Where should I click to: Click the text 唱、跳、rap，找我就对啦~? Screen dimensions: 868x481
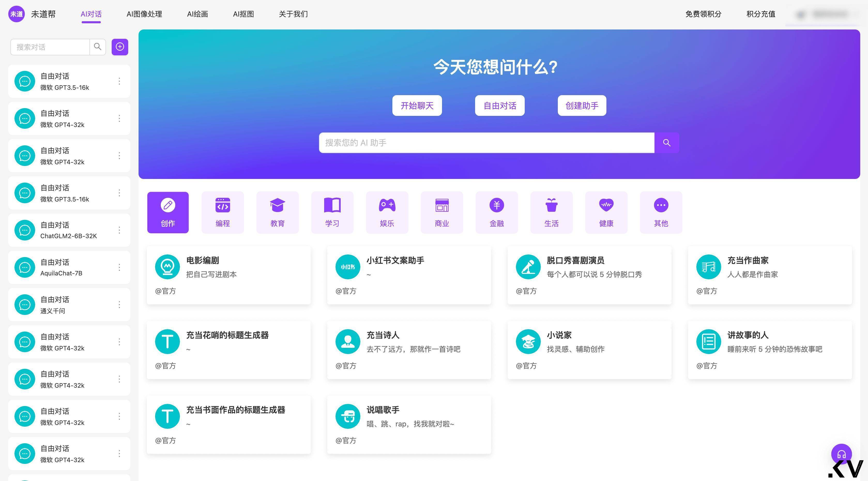coord(410,424)
